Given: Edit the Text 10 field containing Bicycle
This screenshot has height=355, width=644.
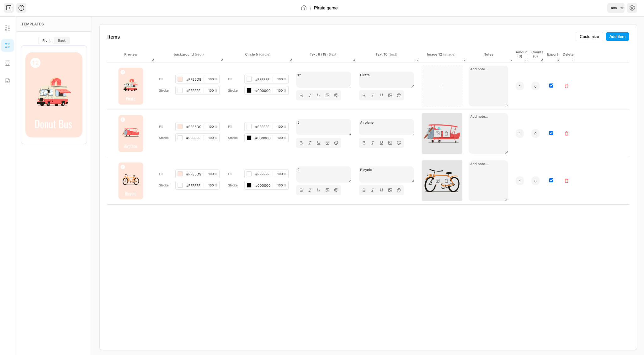Looking at the screenshot, I should pos(386,175).
